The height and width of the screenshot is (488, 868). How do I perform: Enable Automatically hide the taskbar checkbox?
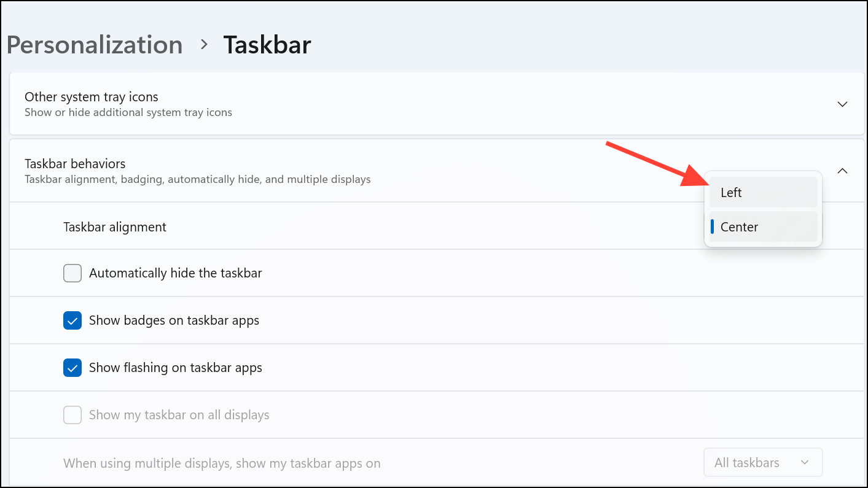[72, 273]
